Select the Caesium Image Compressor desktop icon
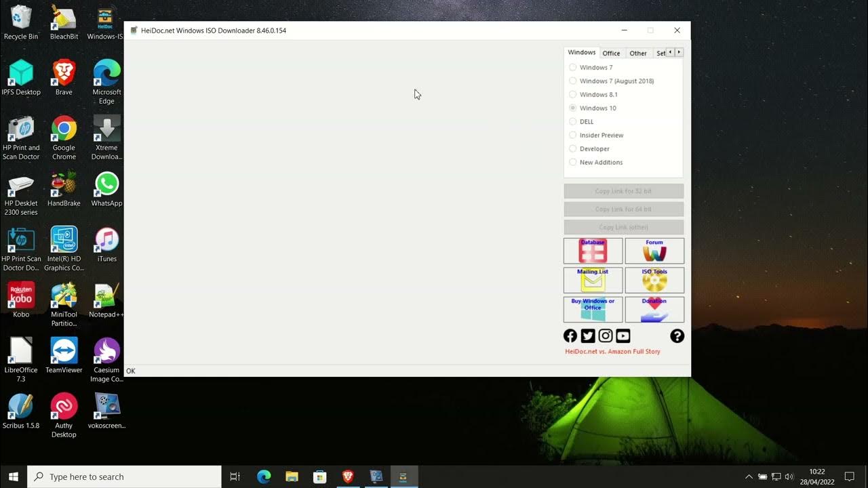Screen dimensions: 868x488 pyautogui.click(x=106, y=360)
